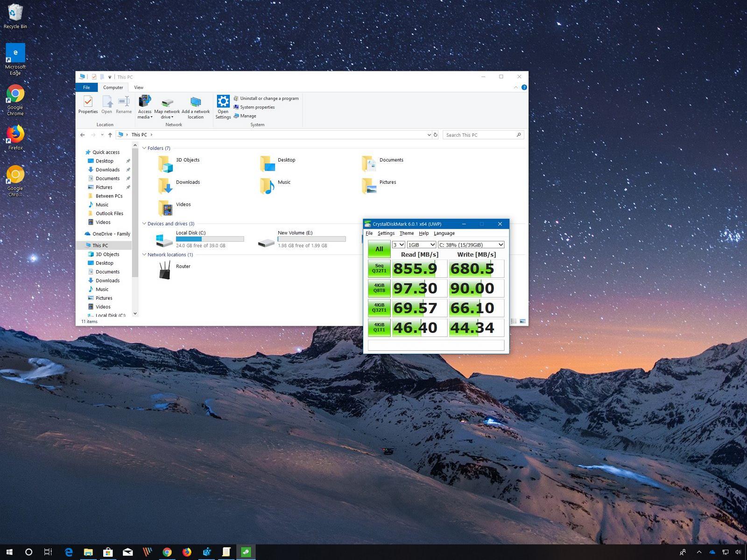Screen dimensions: 747x560
Task: Start the 4KiB Q1T1 test
Action: coord(379,327)
